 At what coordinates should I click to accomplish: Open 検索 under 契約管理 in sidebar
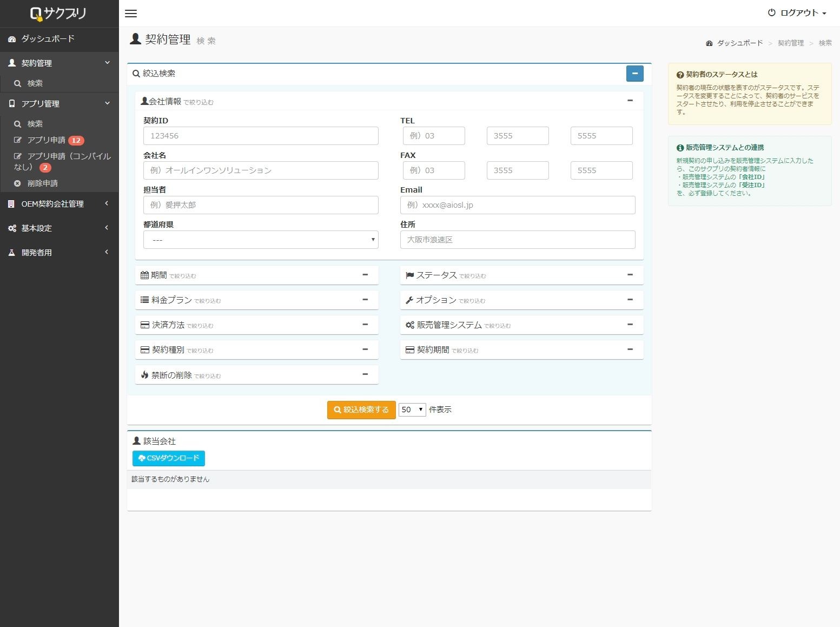pos(59,83)
